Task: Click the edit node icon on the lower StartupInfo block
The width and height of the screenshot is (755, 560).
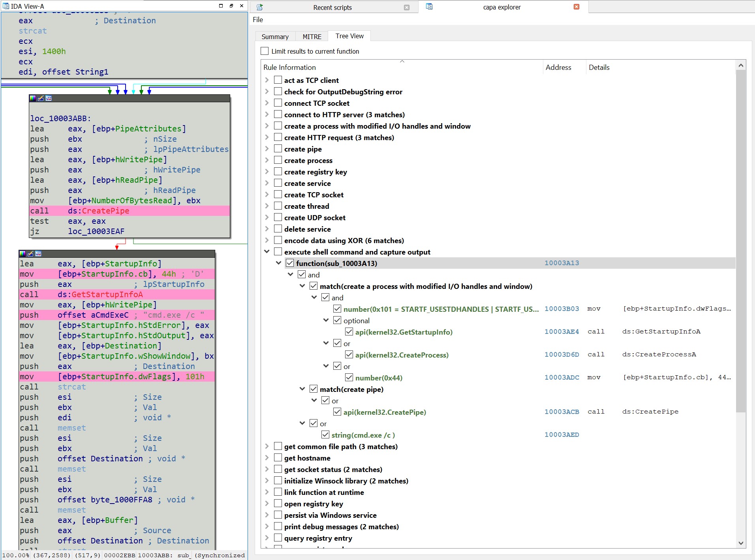Action: point(30,254)
